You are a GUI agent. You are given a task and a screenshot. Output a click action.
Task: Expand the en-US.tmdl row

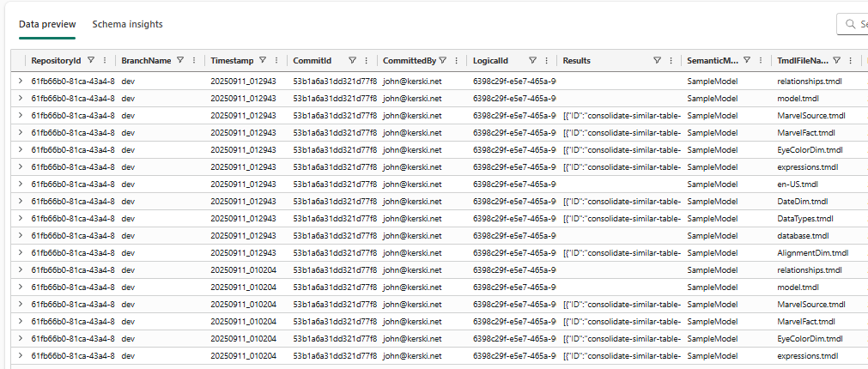20,184
